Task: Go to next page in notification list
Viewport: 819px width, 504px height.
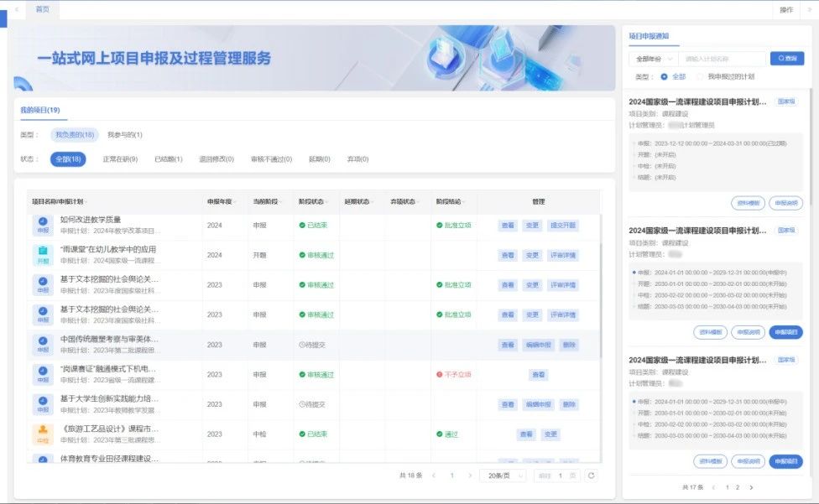Action: coord(751,487)
